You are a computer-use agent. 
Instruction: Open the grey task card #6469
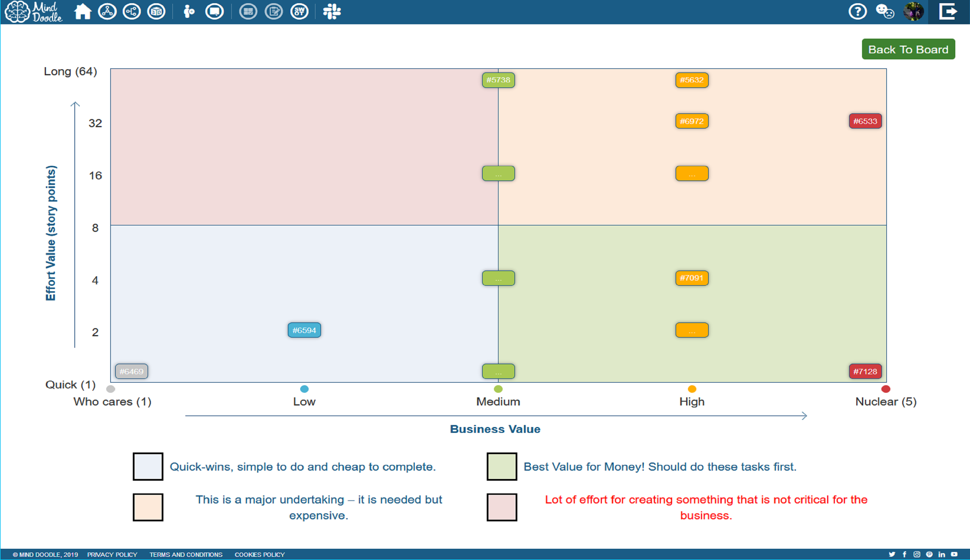point(131,371)
